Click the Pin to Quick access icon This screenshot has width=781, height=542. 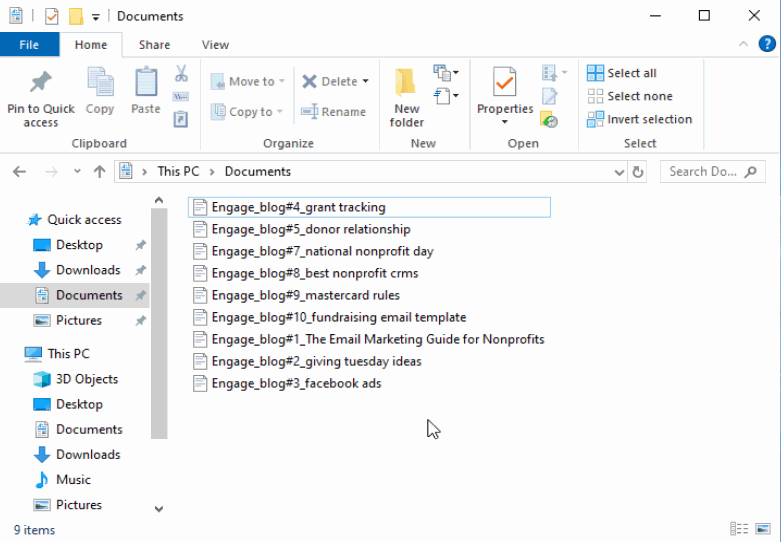(40, 82)
